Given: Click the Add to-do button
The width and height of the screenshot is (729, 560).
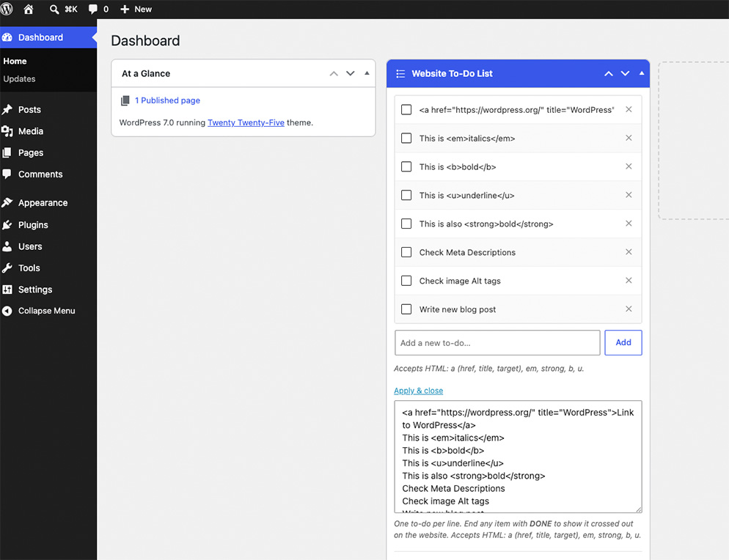Looking at the screenshot, I should 623,342.
